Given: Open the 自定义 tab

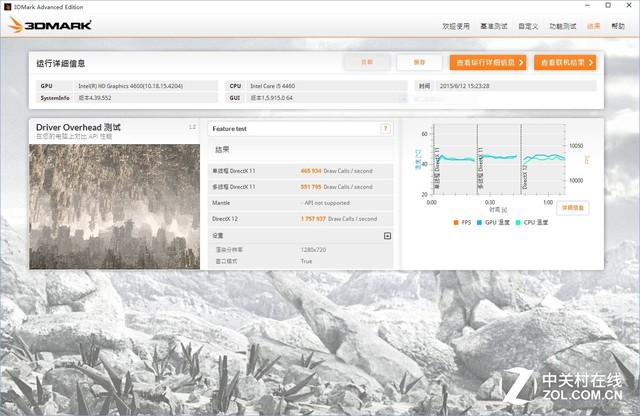Looking at the screenshot, I should coord(528,27).
